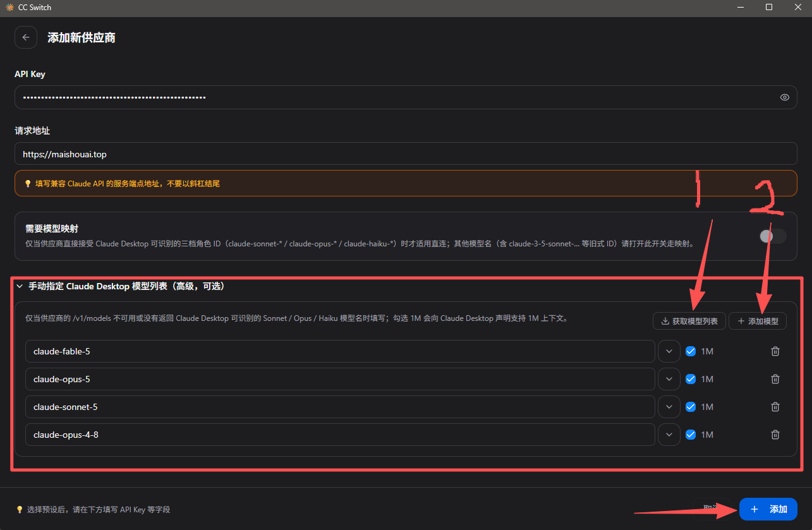The image size is (812, 530).
Task: Edit the claude-opus-4-8 model field
Action: coord(340,435)
